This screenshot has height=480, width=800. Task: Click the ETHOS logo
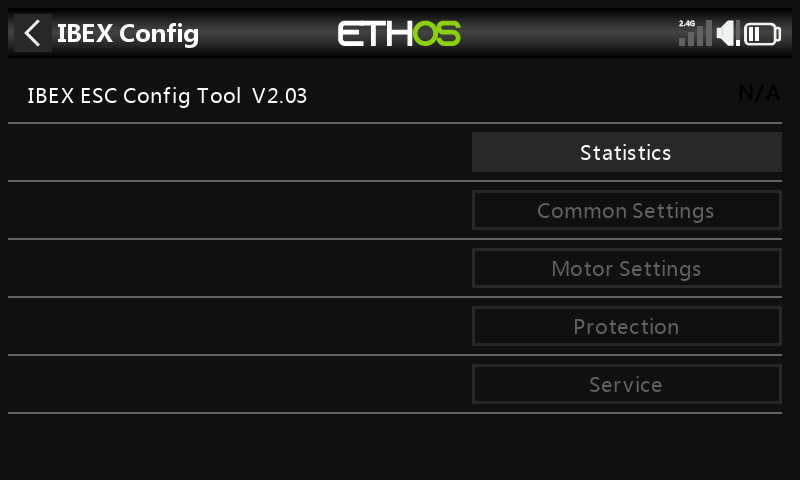(399, 34)
